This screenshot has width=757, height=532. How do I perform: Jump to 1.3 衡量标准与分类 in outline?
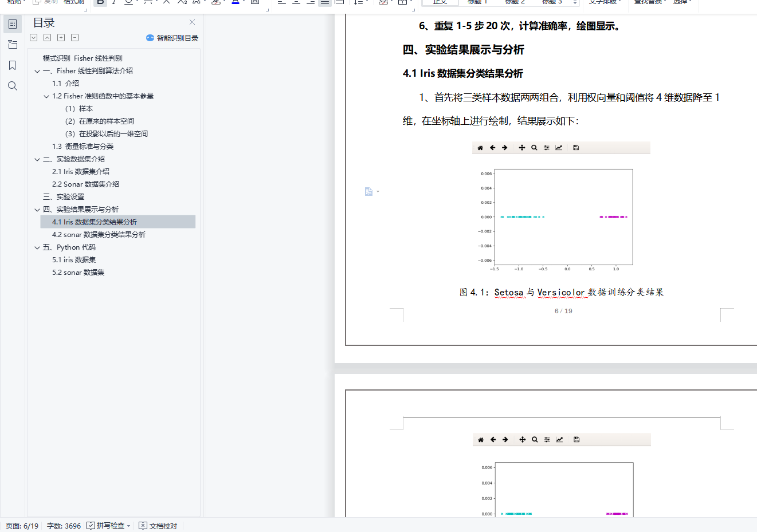point(83,147)
